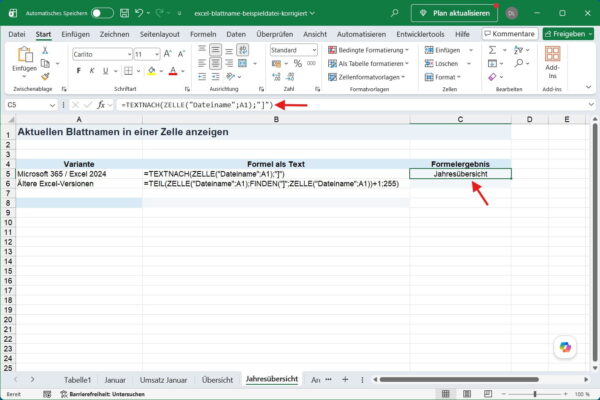600x400 pixels.
Task: Click the increase indent icon
Action: coord(216,77)
